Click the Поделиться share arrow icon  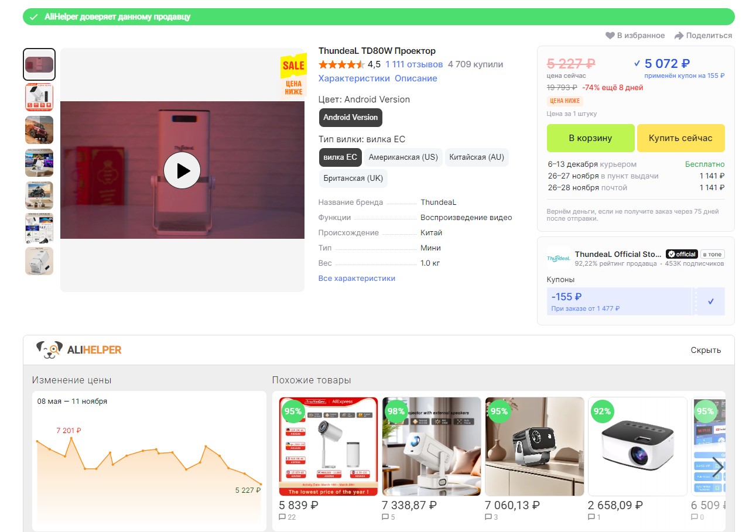(679, 36)
